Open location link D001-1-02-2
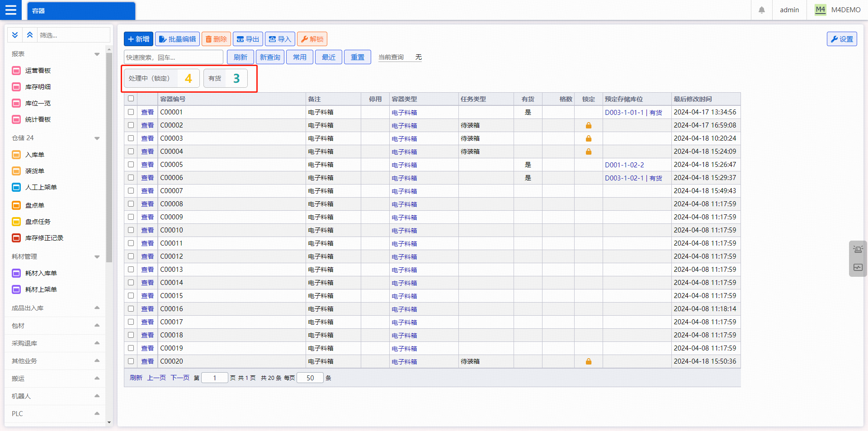Image resolution: width=868 pixels, height=431 pixels. click(x=624, y=165)
